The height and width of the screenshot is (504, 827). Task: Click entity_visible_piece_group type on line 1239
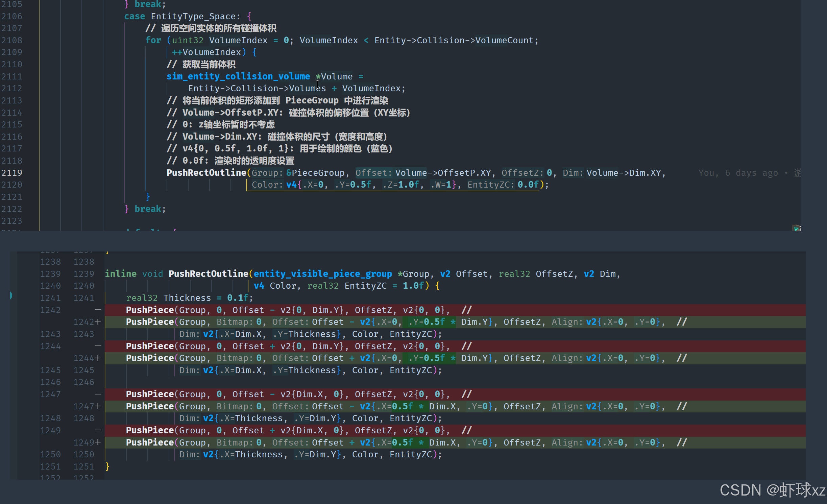click(323, 274)
